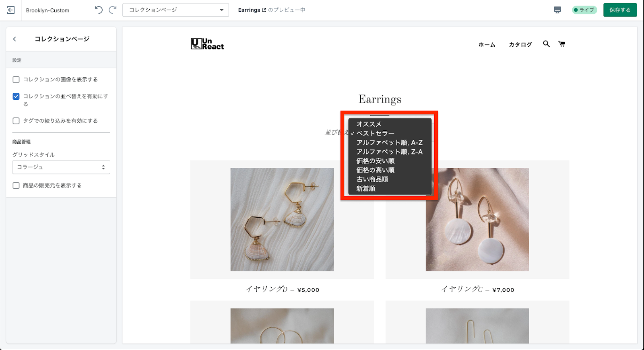Enable タグでの絞り込みを有効にする checkbox
The width and height of the screenshot is (644, 350).
pyautogui.click(x=16, y=121)
